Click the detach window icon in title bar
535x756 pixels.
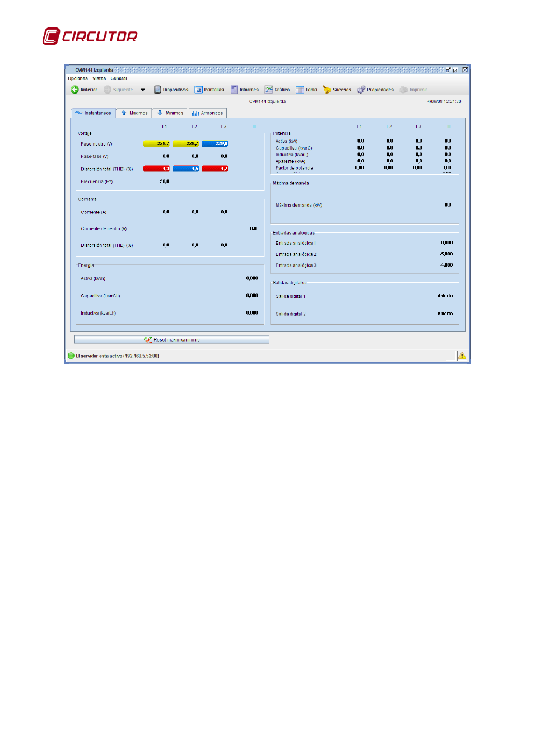[x=448, y=70]
